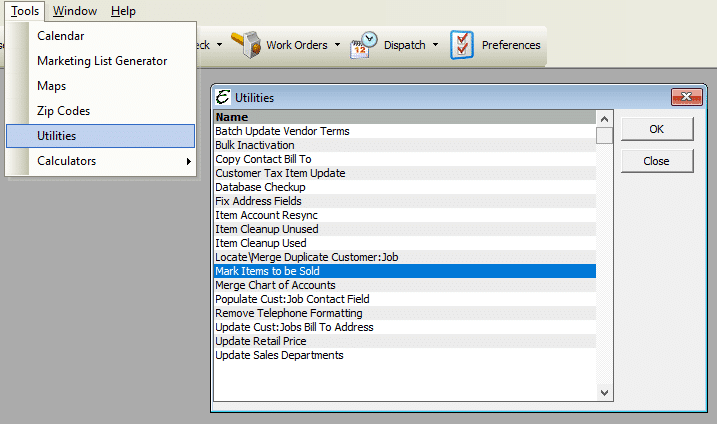Open the Work Orders toolbar icon
717x424 pixels.
tap(246, 45)
